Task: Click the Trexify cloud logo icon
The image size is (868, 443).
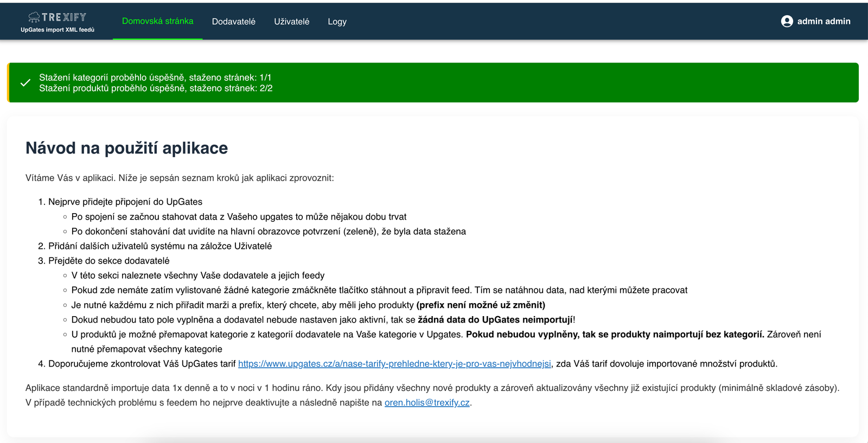Action: pyautogui.click(x=34, y=17)
